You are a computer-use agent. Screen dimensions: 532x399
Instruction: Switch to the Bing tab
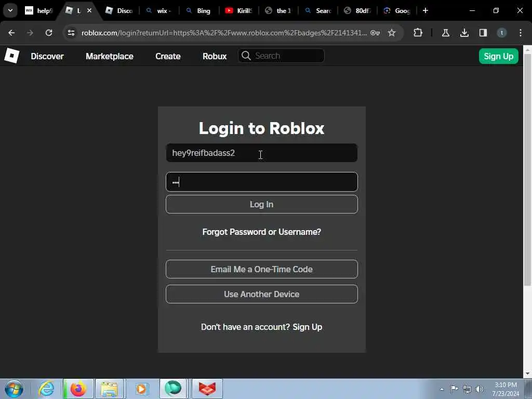(198, 10)
